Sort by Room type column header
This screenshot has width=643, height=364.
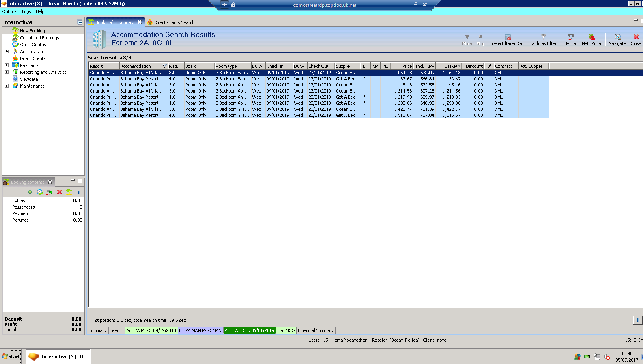click(233, 66)
